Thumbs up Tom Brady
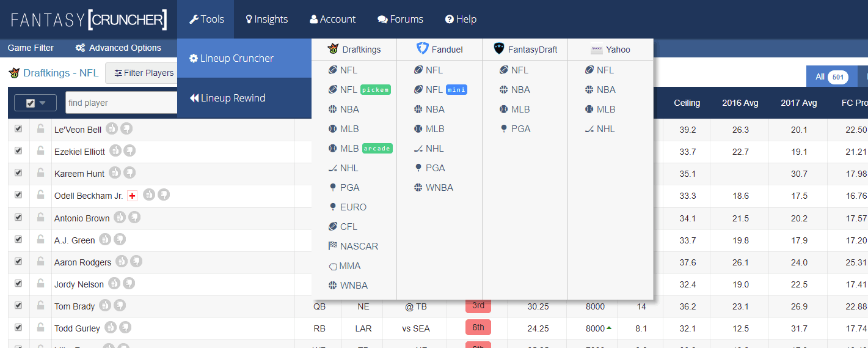 tap(105, 305)
